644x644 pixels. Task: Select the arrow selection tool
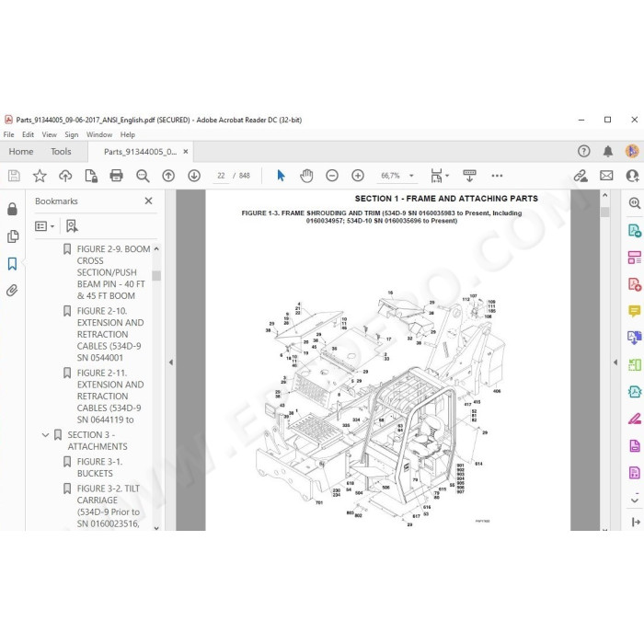point(281,176)
